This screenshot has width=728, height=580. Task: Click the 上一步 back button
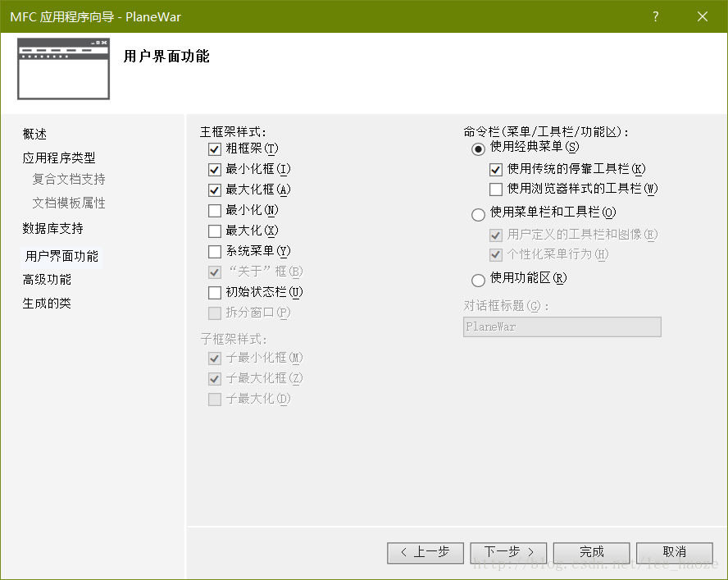(425, 553)
